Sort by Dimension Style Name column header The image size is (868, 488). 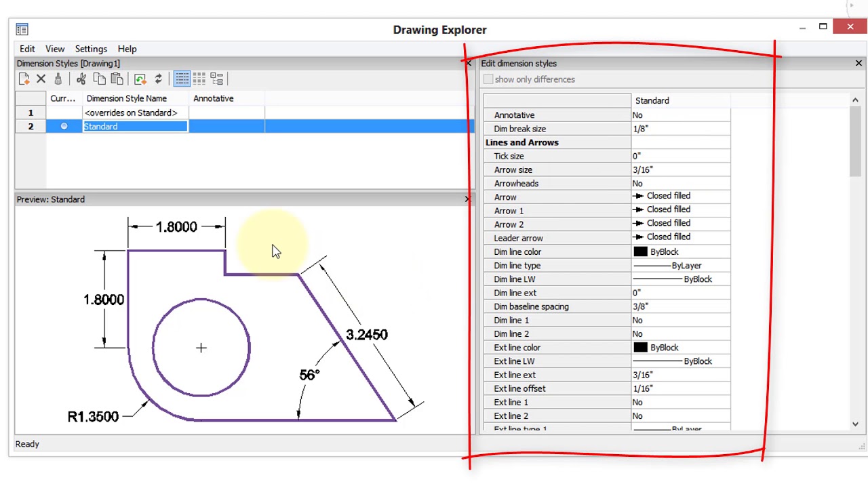coord(136,98)
